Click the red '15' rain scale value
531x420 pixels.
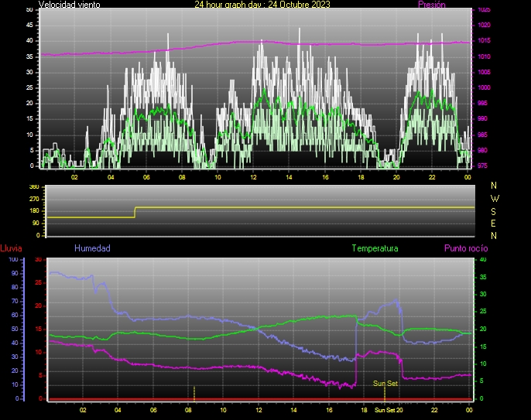(38, 329)
